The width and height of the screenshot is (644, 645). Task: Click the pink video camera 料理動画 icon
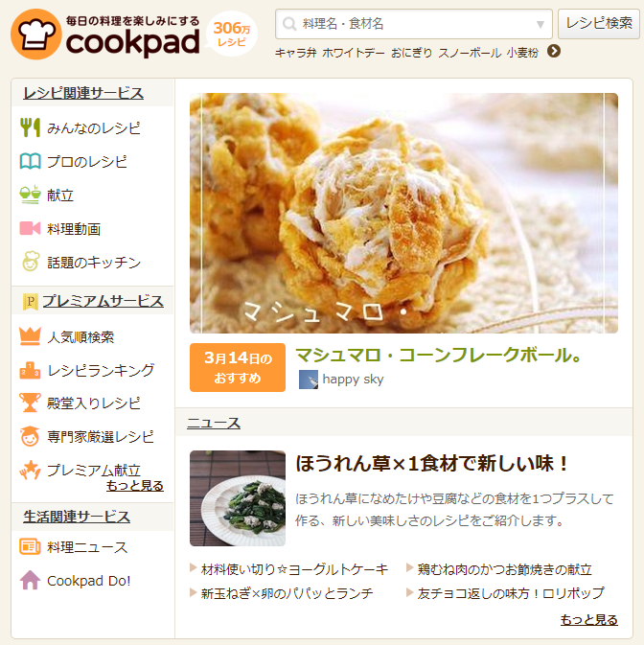tap(30, 228)
